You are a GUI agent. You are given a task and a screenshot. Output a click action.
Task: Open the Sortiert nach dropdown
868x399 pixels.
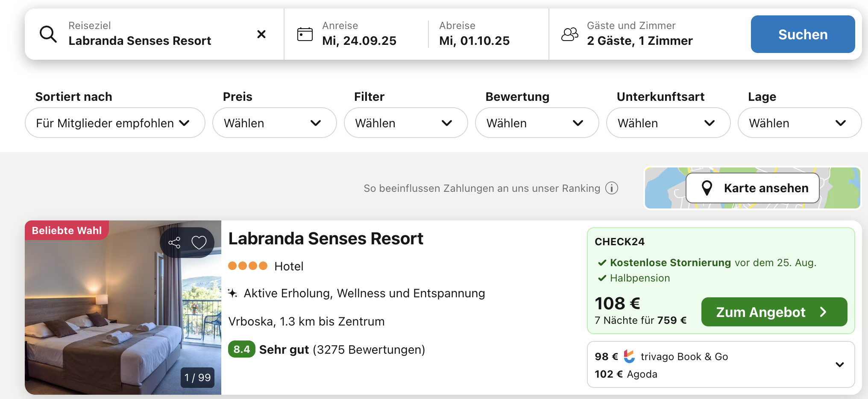point(115,123)
